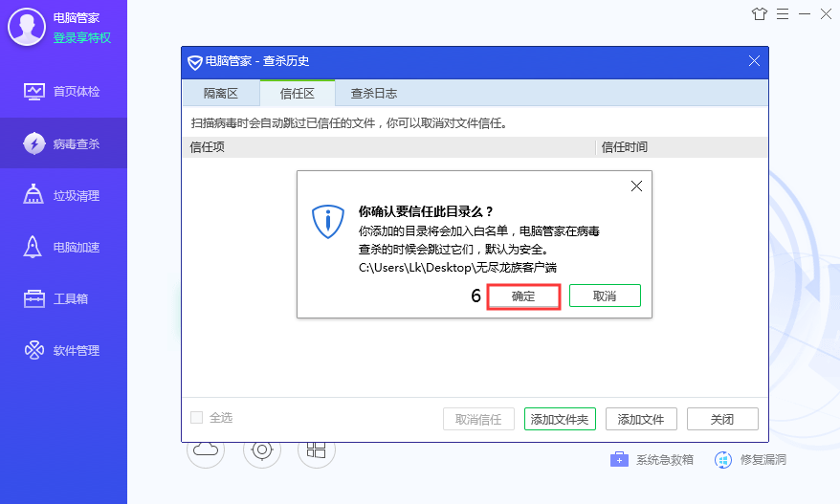Switch to the 隔离区 tab
The width and height of the screenshot is (840, 504).
(x=221, y=93)
